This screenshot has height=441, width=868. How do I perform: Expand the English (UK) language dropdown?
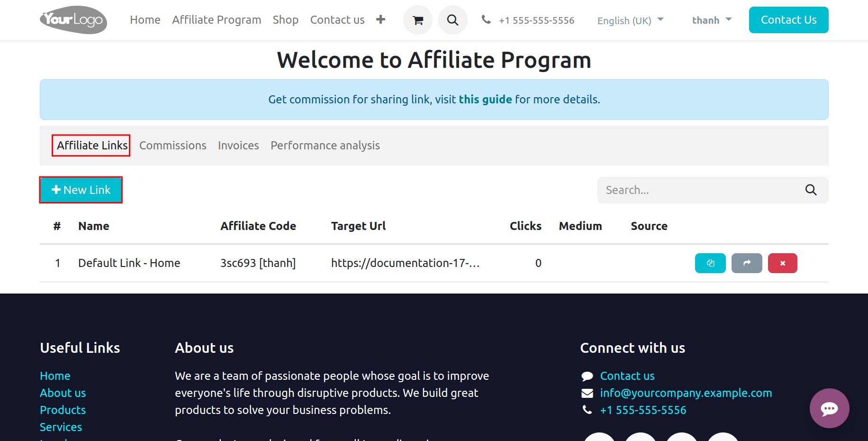coord(630,20)
